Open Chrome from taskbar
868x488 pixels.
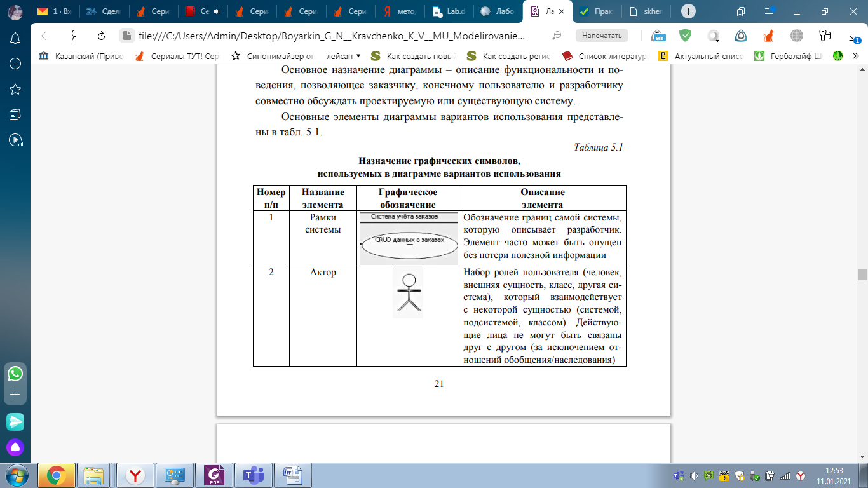57,475
